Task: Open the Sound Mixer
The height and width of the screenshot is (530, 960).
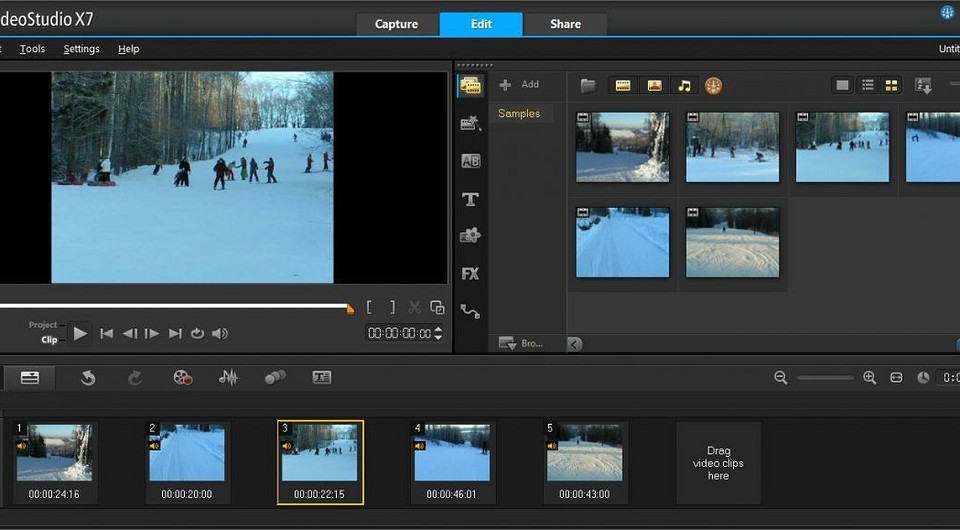Action: (x=228, y=378)
